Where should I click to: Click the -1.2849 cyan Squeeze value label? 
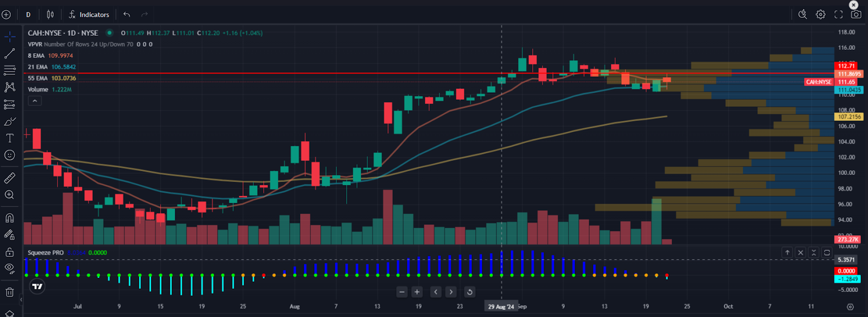click(x=847, y=279)
